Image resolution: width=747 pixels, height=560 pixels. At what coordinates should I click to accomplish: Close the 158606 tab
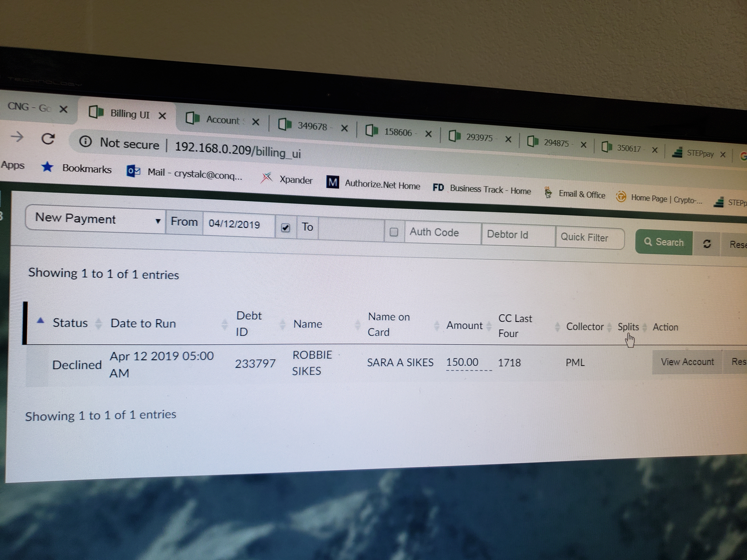coord(429,134)
